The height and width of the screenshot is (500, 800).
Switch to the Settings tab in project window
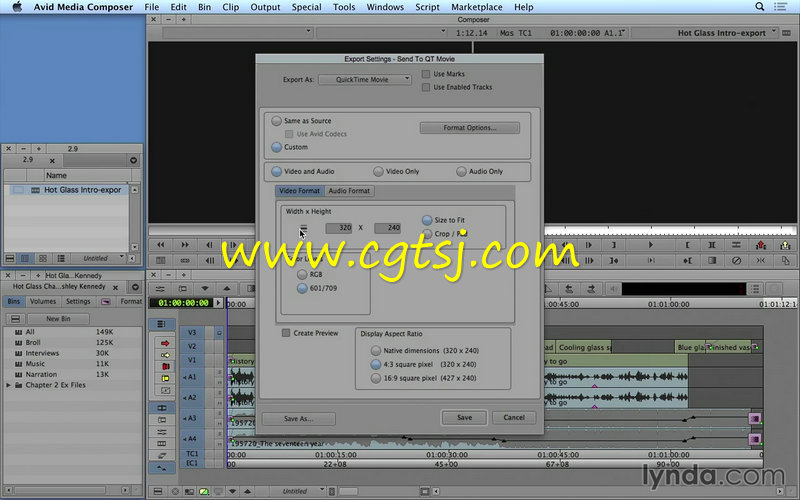[x=78, y=302]
